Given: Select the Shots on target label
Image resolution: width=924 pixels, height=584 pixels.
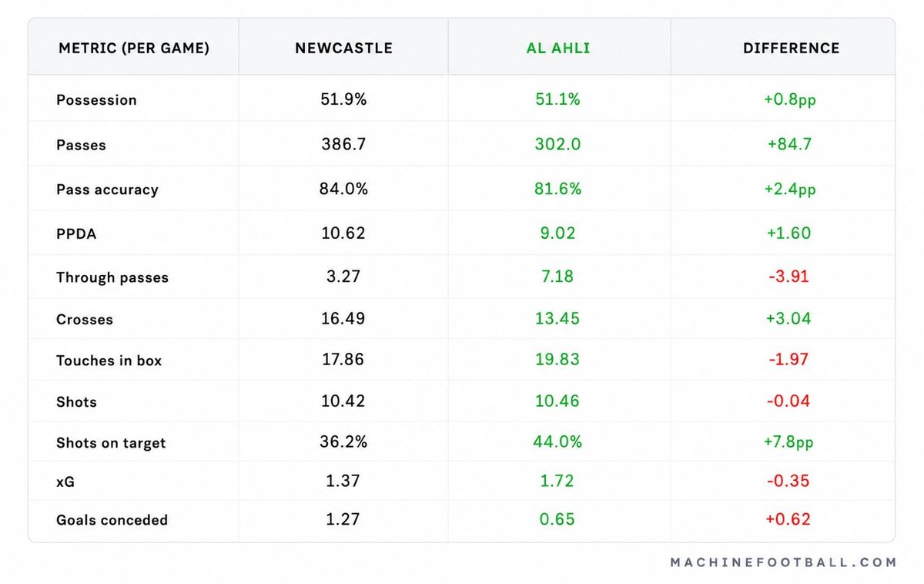Looking at the screenshot, I should 111,443.
